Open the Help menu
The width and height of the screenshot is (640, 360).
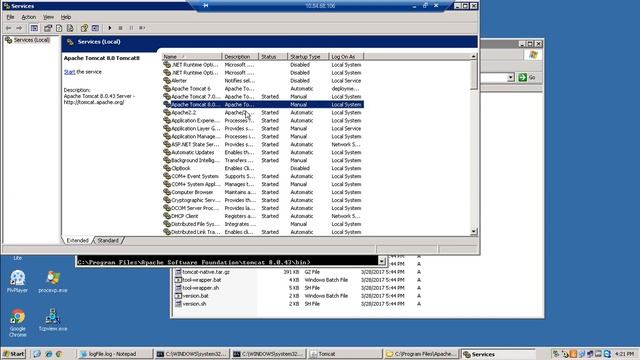click(66, 17)
